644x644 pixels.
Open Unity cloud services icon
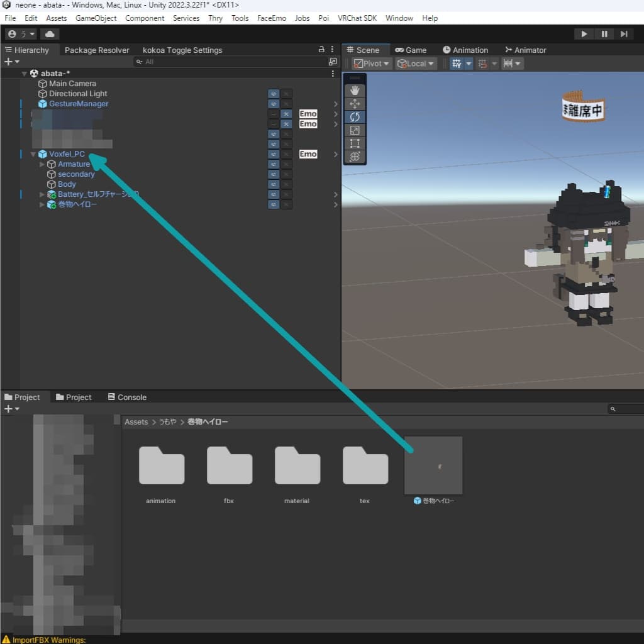click(50, 34)
